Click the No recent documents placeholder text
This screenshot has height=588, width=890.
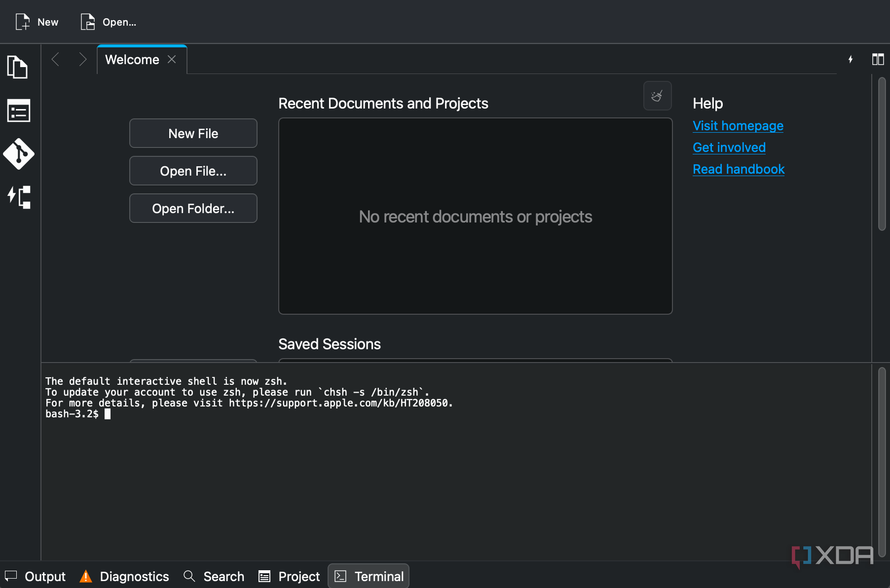[476, 217]
